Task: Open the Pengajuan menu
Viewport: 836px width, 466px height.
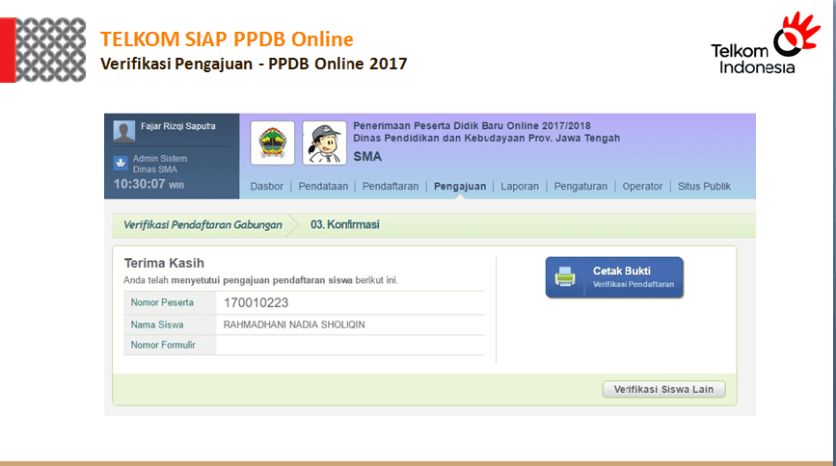Action: [460, 186]
